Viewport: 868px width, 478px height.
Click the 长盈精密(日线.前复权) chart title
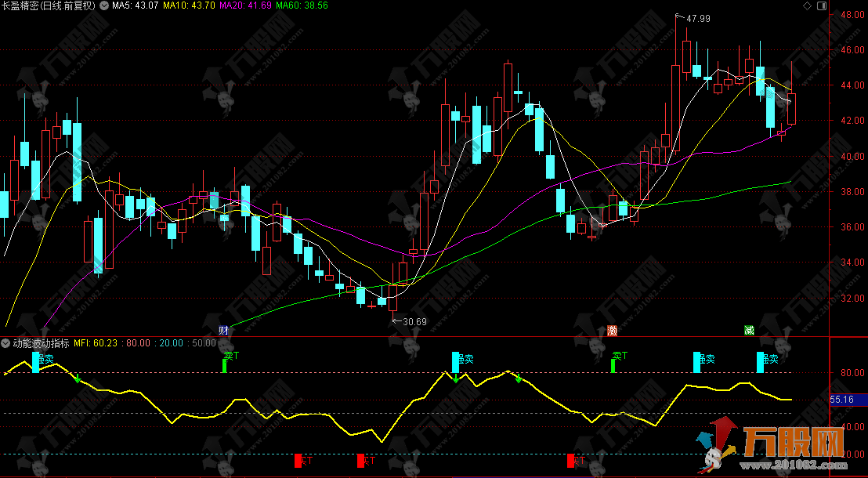click(x=49, y=5)
